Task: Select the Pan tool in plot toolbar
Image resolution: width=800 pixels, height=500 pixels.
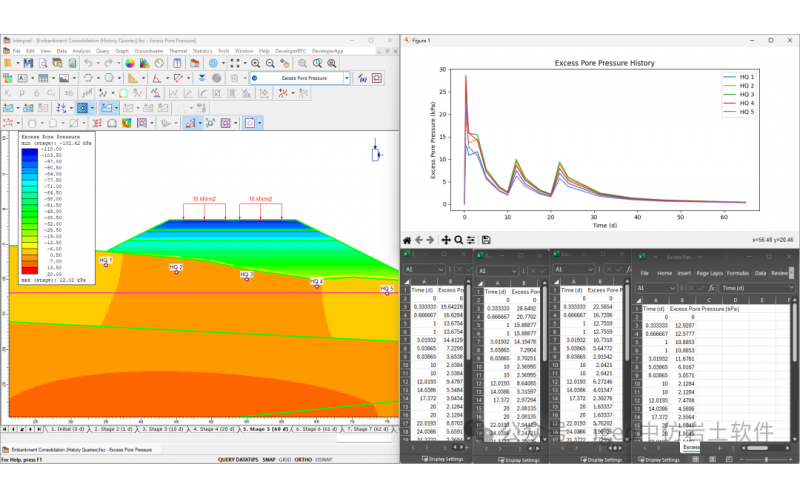Action: 446,240
